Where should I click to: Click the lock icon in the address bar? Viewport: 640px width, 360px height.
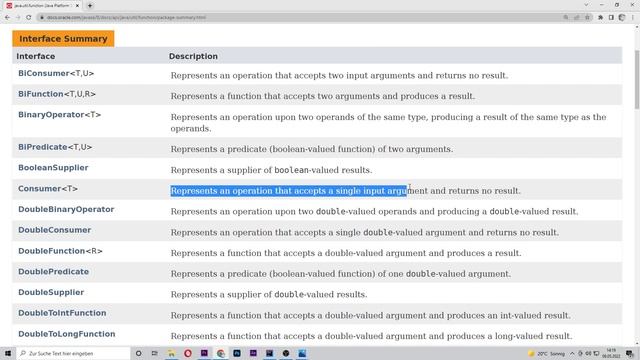point(42,18)
